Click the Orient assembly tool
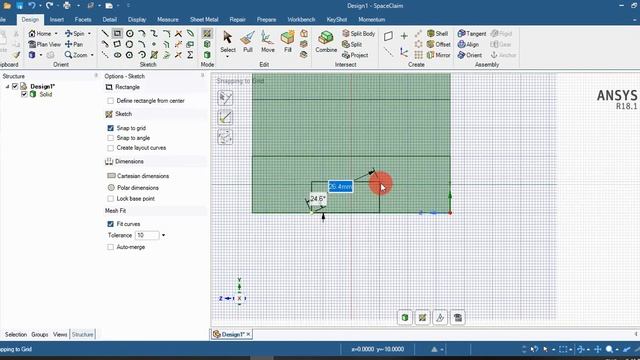The height and width of the screenshot is (360, 640). 470,55
